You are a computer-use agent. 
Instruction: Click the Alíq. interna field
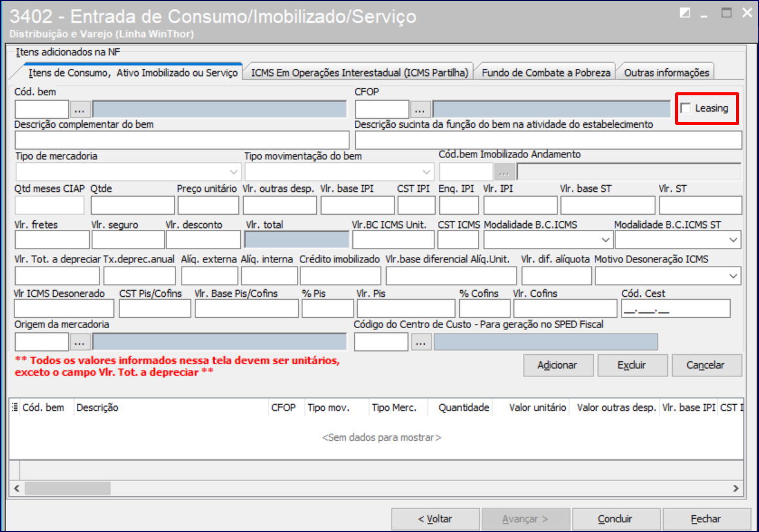click(x=269, y=276)
